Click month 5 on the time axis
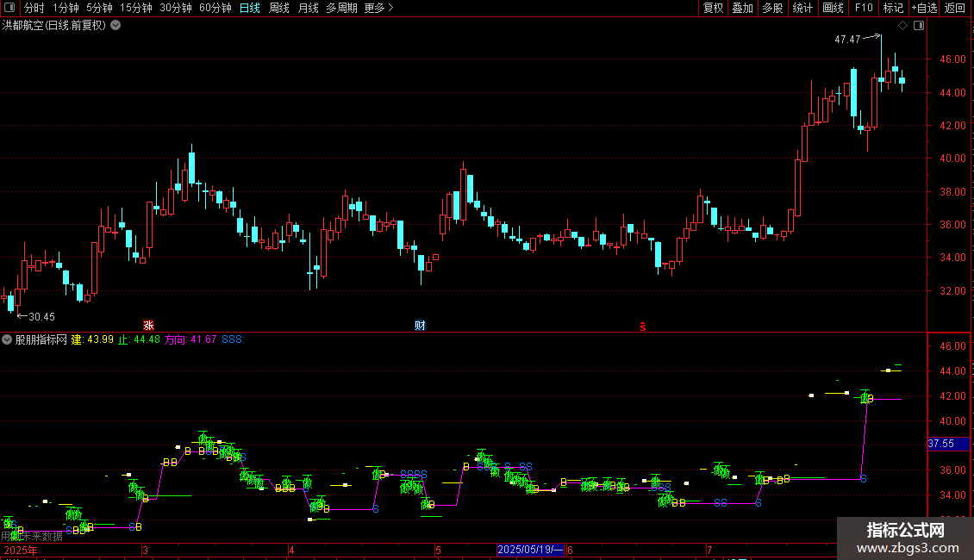 (438, 550)
